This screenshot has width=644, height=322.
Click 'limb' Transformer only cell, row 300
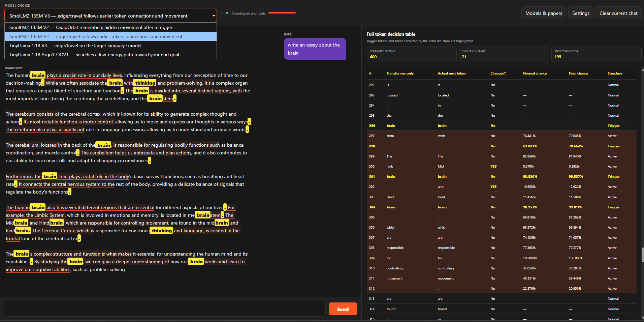(390, 167)
